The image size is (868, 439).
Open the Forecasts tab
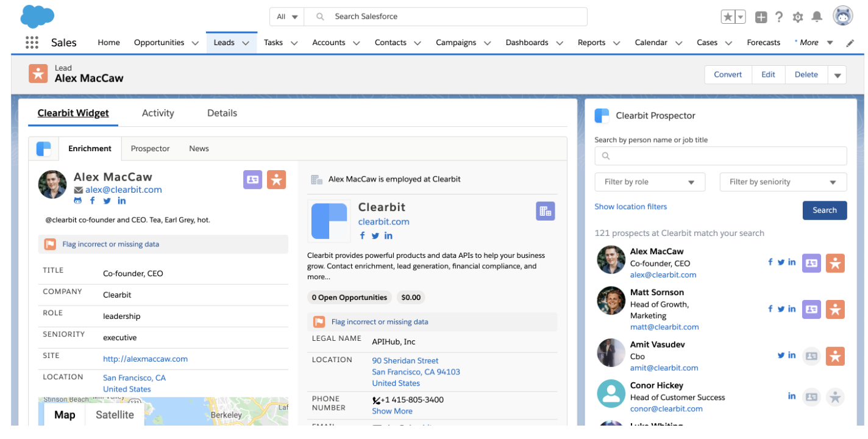point(763,43)
